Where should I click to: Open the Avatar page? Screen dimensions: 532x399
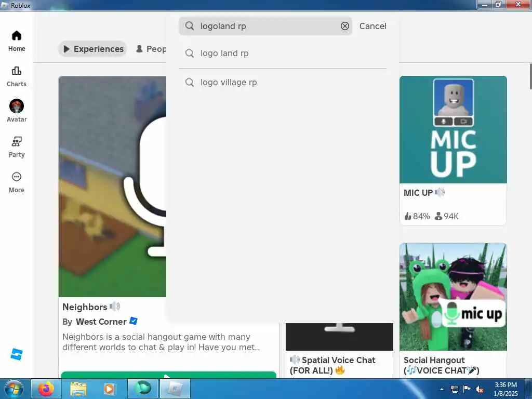[17, 111]
